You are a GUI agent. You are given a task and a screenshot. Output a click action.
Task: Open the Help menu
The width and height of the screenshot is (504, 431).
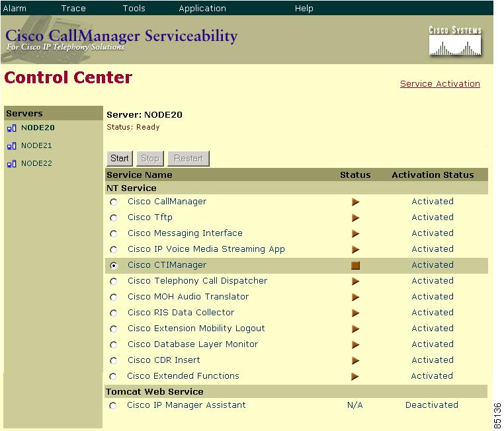pyautogui.click(x=304, y=9)
